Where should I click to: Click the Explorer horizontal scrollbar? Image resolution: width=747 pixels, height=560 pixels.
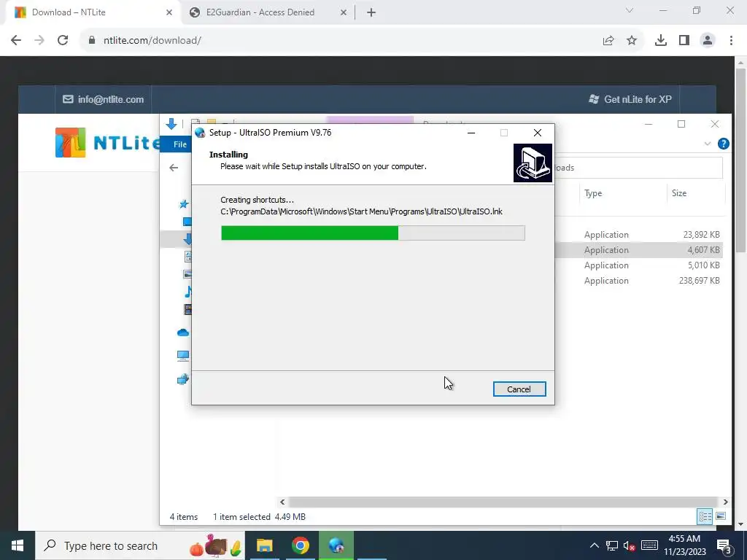503,502
